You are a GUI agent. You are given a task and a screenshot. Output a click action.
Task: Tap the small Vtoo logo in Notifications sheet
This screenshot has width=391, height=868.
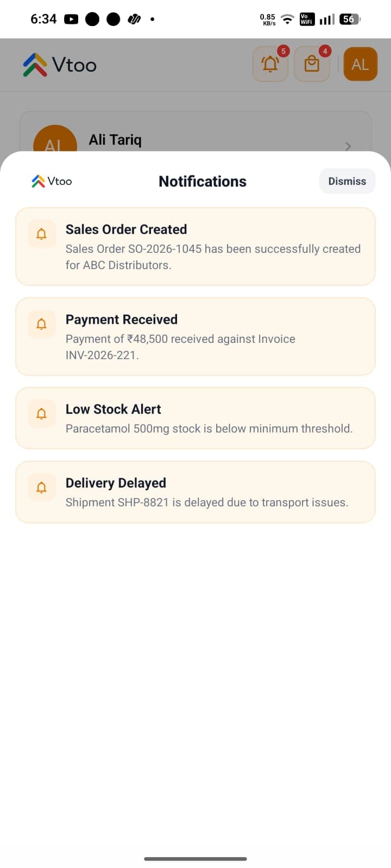click(x=52, y=181)
